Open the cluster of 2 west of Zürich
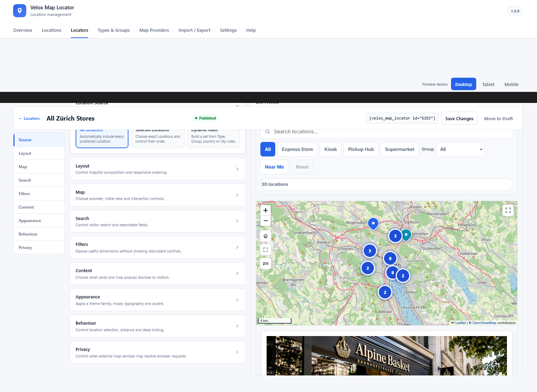Viewport: 537px width, 392px height. (x=368, y=268)
